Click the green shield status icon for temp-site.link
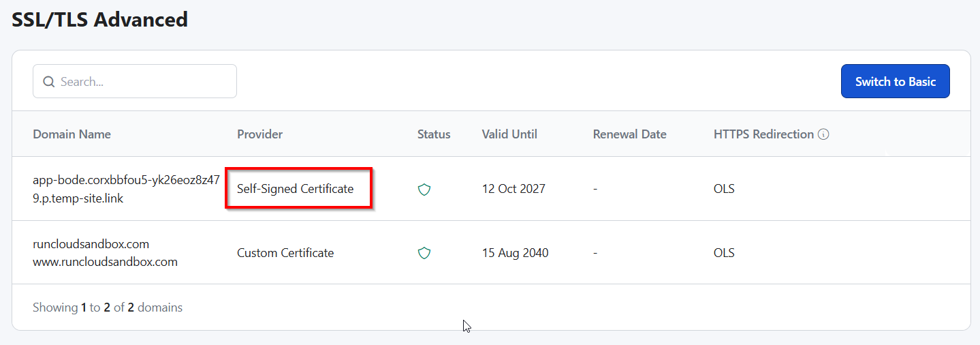 click(x=424, y=189)
